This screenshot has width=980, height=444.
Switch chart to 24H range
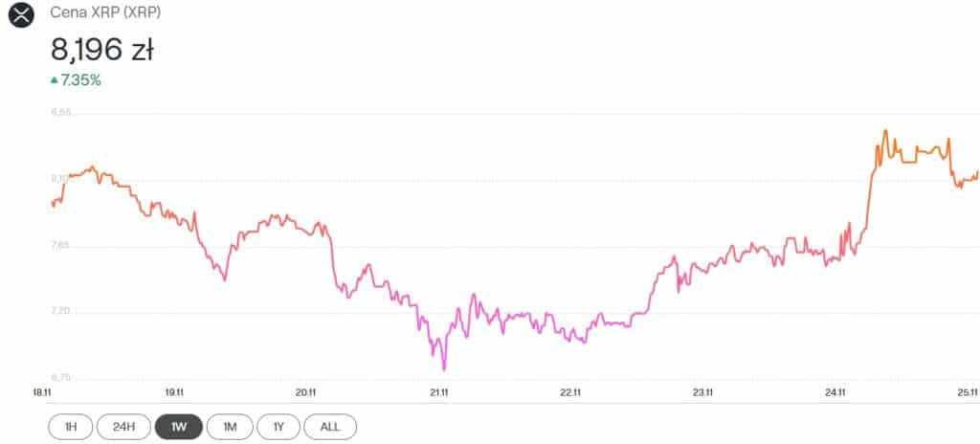click(x=124, y=427)
